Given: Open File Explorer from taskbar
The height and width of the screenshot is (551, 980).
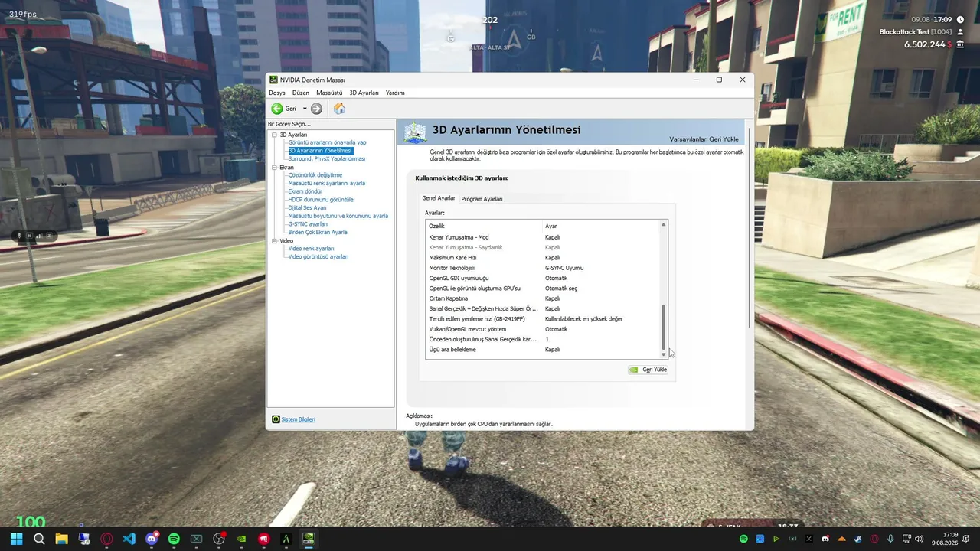Looking at the screenshot, I should [x=61, y=539].
